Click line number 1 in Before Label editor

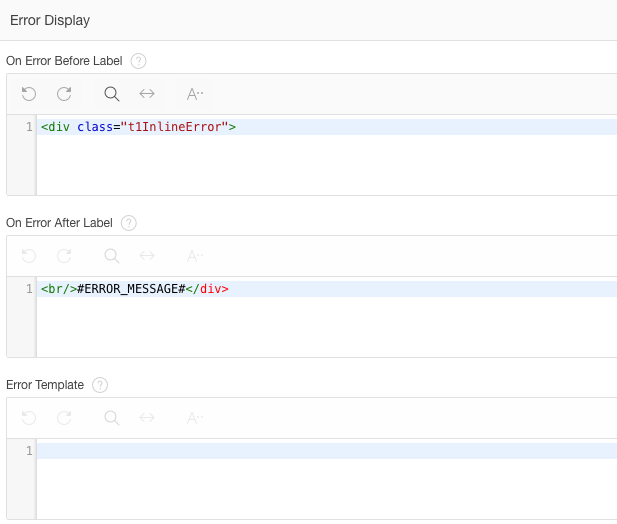tap(29, 127)
